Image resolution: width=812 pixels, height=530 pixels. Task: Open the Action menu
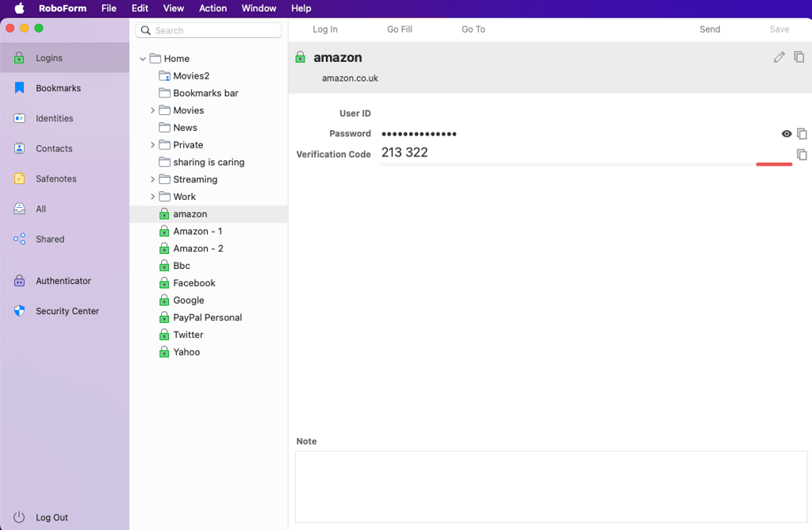point(213,8)
